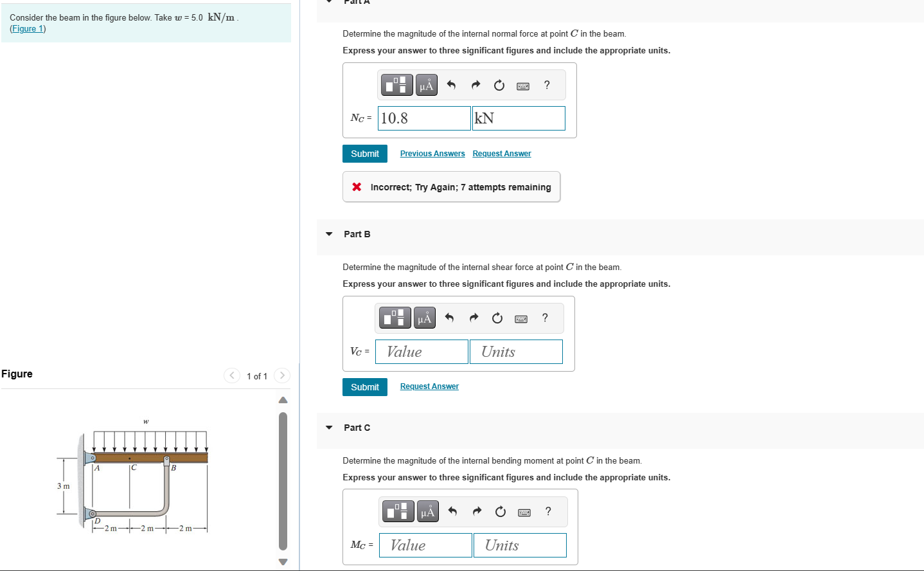
Task: View Previous Answers for Part A
Action: point(432,154)
